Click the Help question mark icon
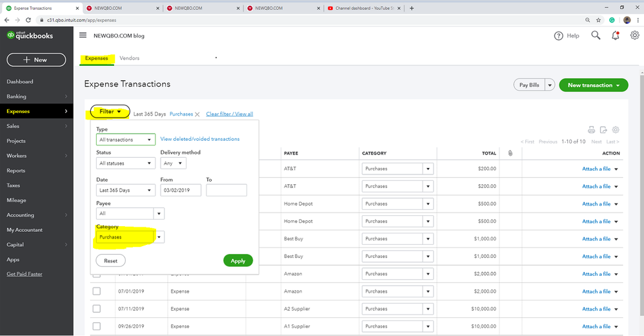 [x=558, y=36]
